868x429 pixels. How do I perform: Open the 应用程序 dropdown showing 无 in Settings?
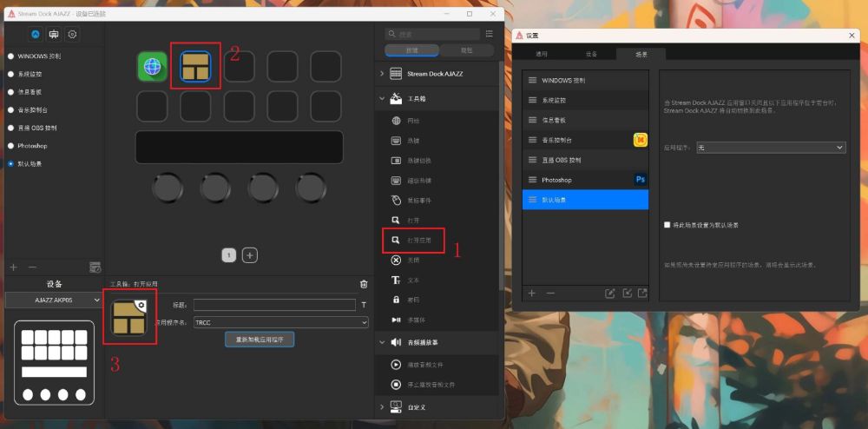[x=771, y=148]
